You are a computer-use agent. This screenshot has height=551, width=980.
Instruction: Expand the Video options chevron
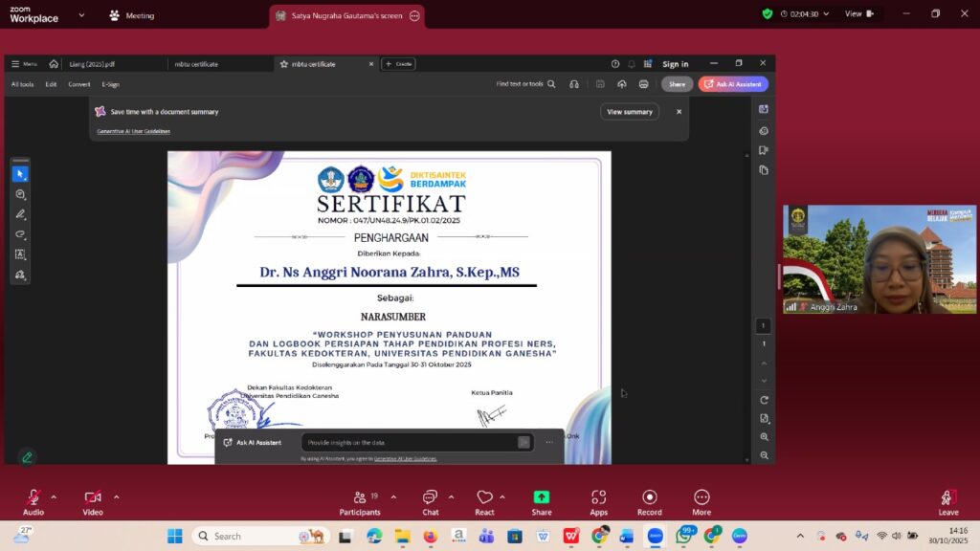click(x=116, y=496)
